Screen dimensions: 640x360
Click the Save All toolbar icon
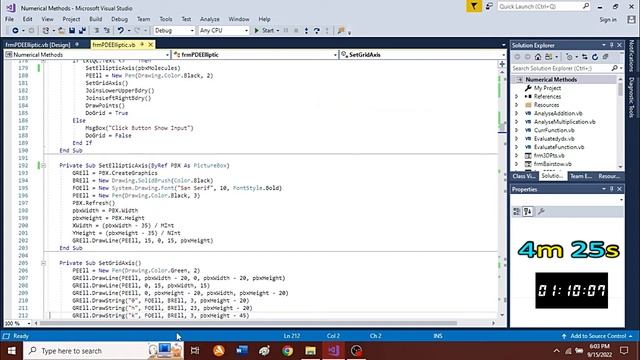pos(82,31)
